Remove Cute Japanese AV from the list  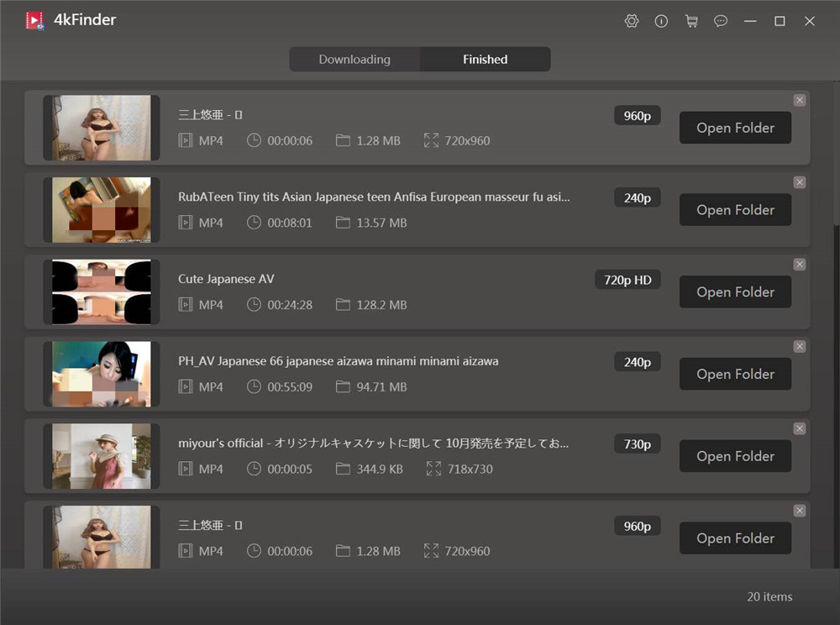pyautogui.click(x=799, y=264)
